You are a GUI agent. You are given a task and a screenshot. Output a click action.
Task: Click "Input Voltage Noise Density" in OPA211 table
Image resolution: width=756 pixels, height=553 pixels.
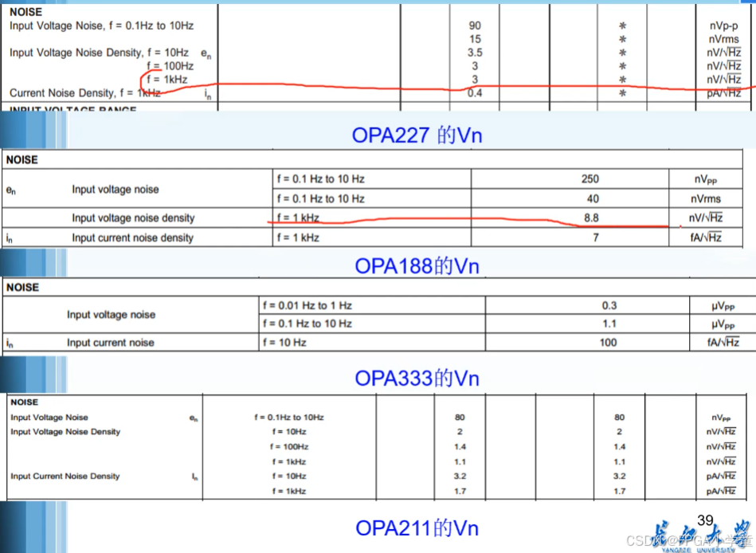pyautogui.click(x=65, y=432)
